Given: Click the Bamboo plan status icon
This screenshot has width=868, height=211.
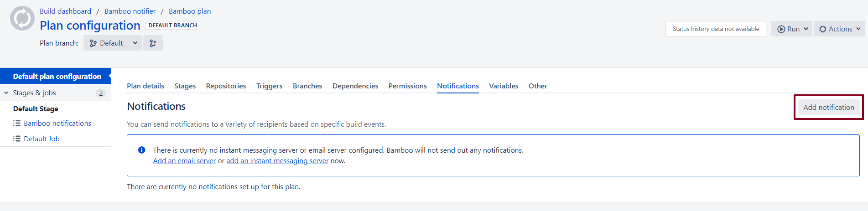Looking at the screenshot, I should click(22, 19).
